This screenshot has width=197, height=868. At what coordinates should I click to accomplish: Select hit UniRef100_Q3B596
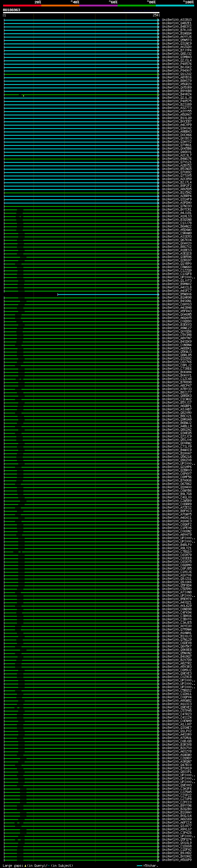(x=177, y=257)
